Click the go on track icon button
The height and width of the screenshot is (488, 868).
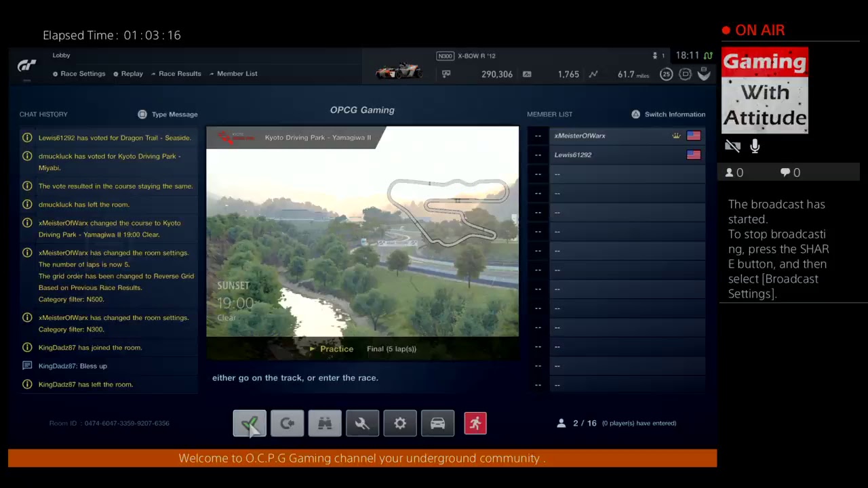click(288, 424)
